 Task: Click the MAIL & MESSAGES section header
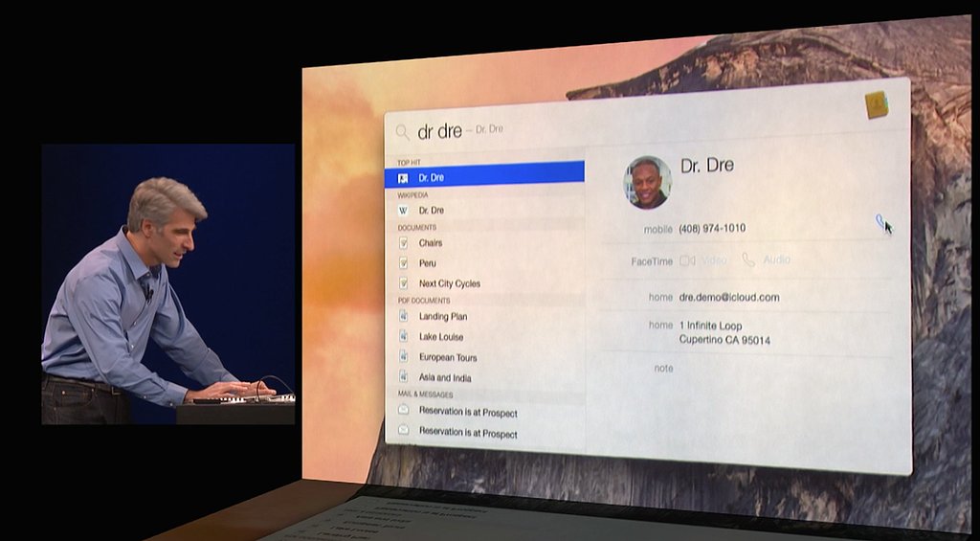pyautogui.click(x=426, y=394)
